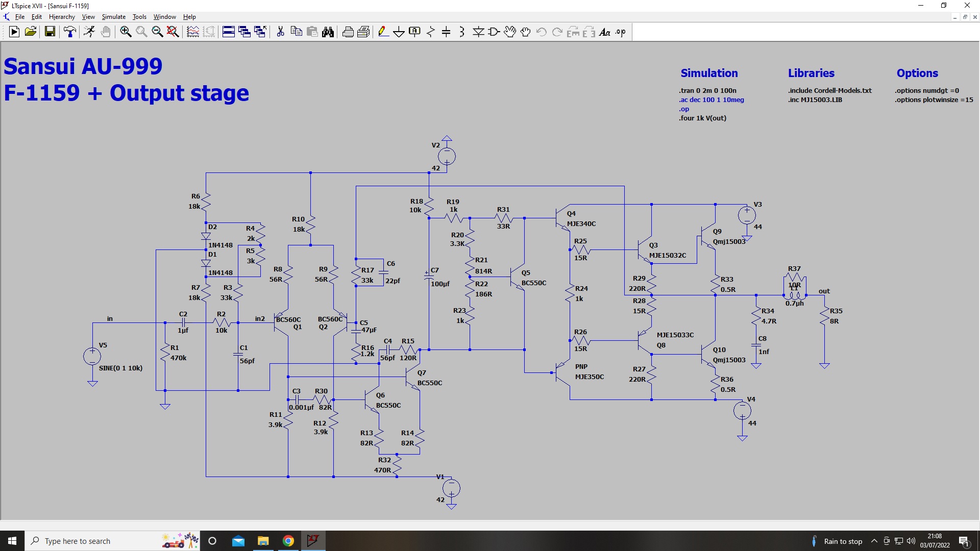Click the '.tran 0 2m 0 100n' directive

pos(707,90)
